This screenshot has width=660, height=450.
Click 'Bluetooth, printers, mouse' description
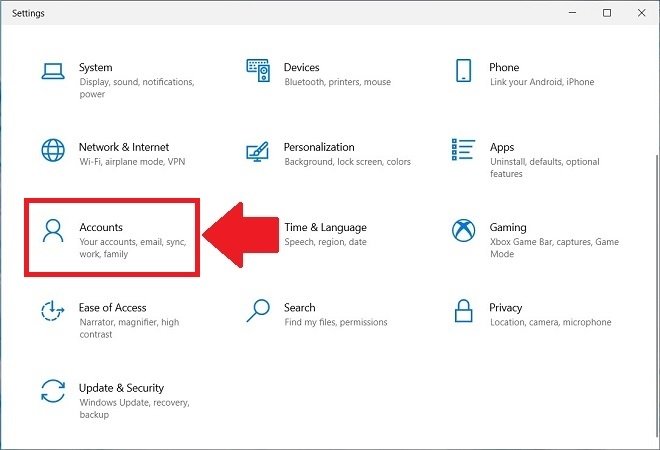tap(338, 82)
